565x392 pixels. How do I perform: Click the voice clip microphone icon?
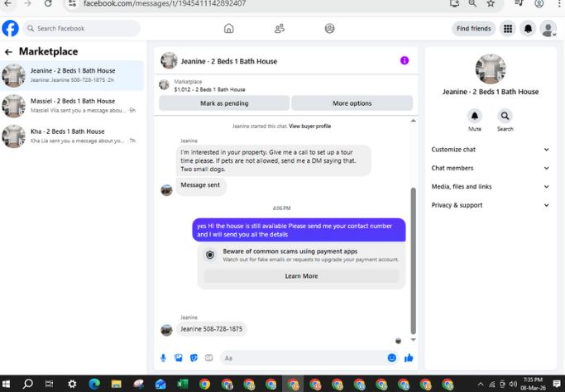163,358
